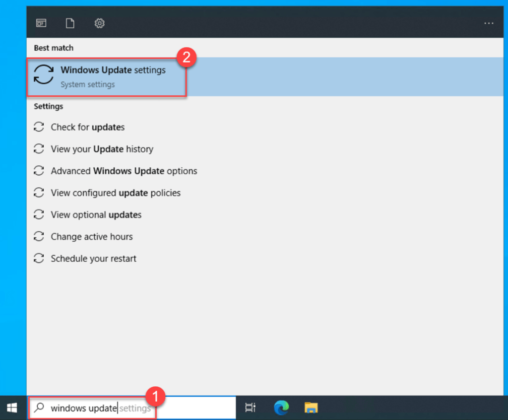This screenshot has height=420, width=508.
Task: Open Advanced Windows Update options
Action: point(124,171)
